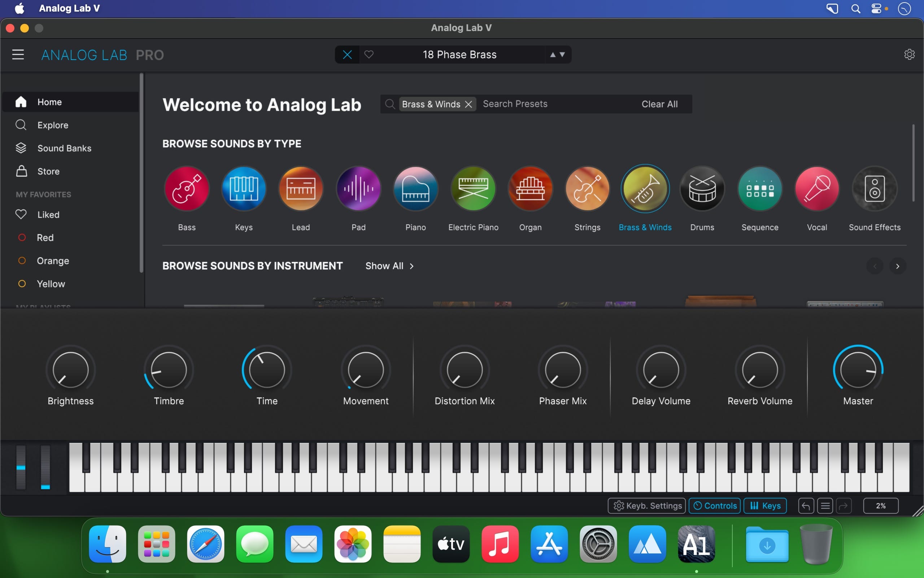Remove the Brass & Winds filter tag
The image size is (924, 578).
click(468, 104)
